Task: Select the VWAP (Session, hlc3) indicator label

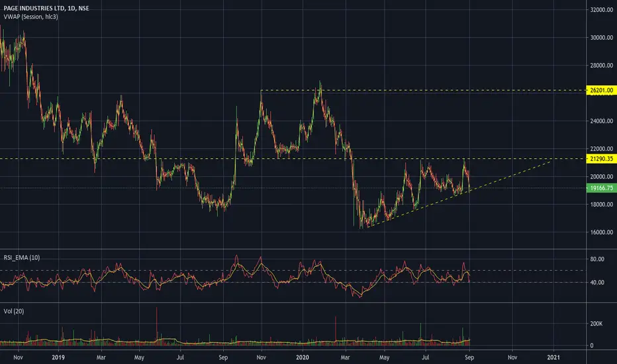Action: click(x=30, y=17)
